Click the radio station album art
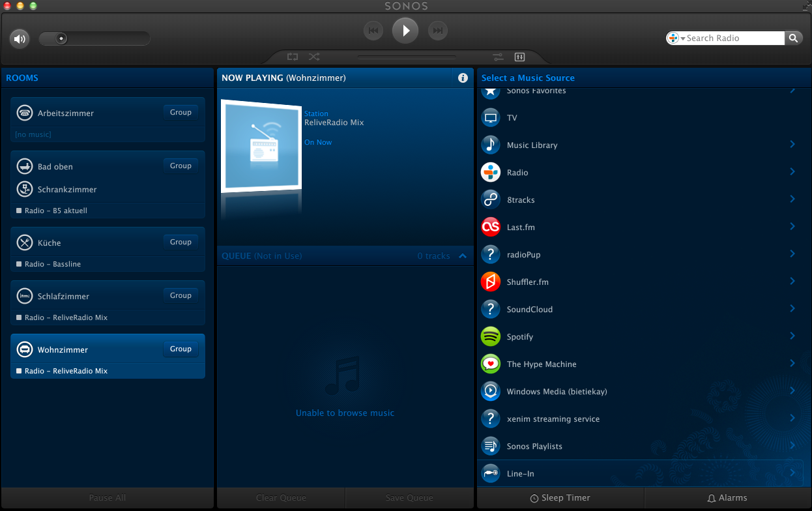 tap(261, 146)
